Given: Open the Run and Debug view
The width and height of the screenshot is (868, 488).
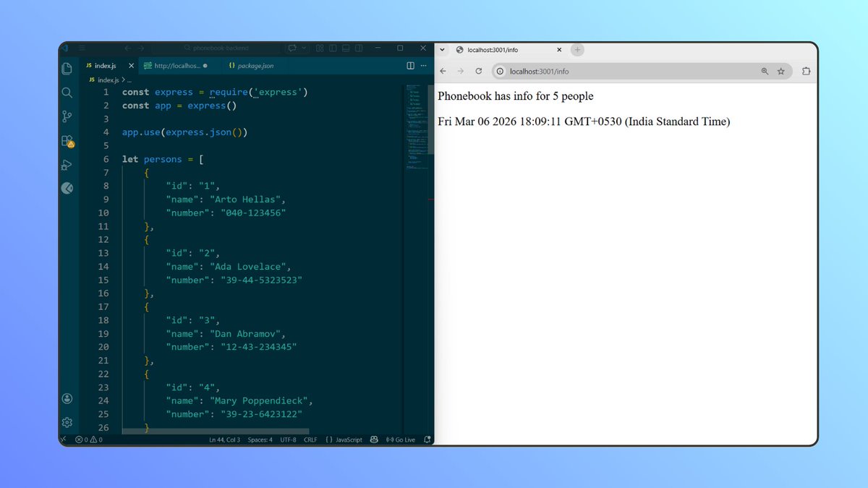Looking at the screenshot, I should [67, 165].
